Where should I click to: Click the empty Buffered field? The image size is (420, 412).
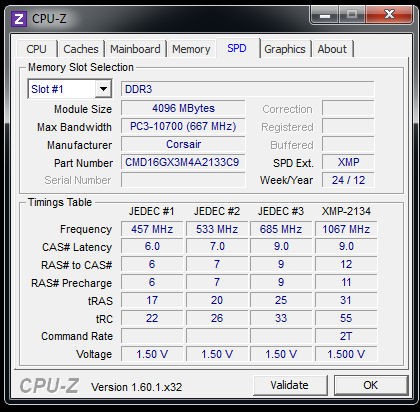tap(348, 144)
